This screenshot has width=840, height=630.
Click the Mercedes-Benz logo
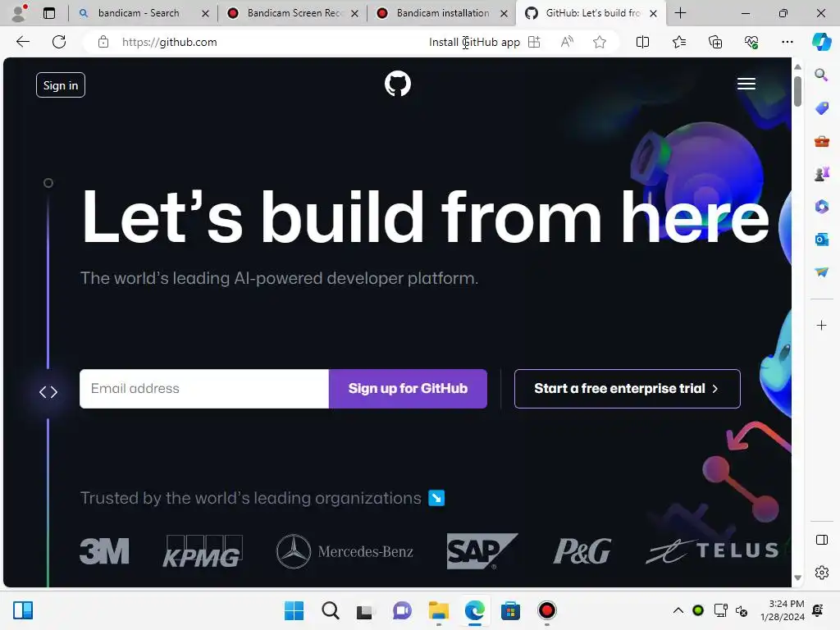click(x=345, y=551)
